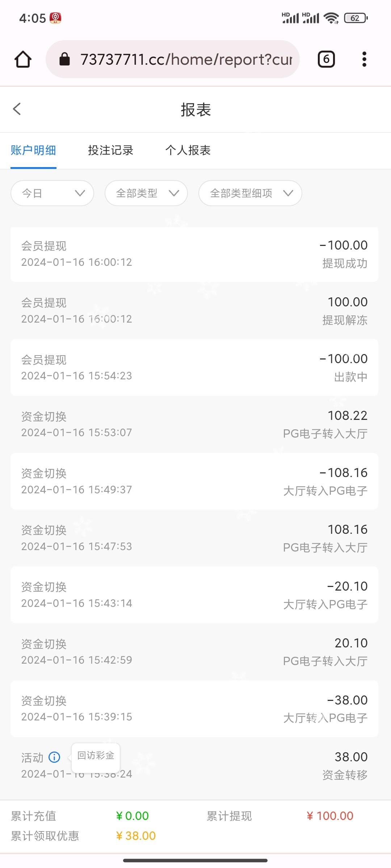Tap the info icon next to 活动
The height and width of the screenshot is (868, 391).
tap(54, 757)
